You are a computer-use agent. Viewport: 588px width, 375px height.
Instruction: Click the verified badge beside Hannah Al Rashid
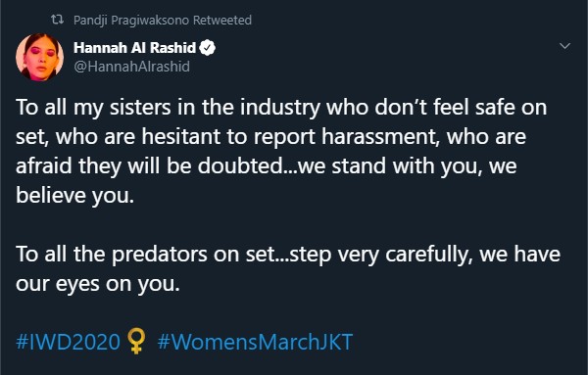pos(208,48)
